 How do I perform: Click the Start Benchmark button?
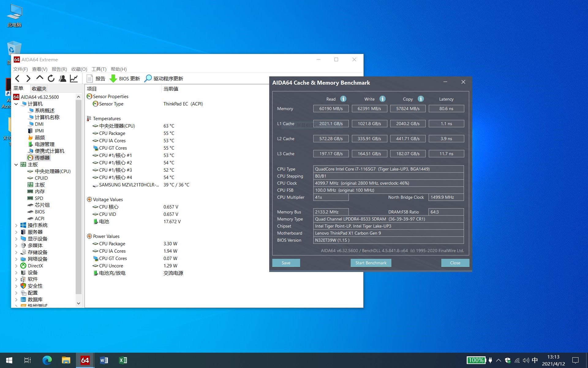coord(371,263)
